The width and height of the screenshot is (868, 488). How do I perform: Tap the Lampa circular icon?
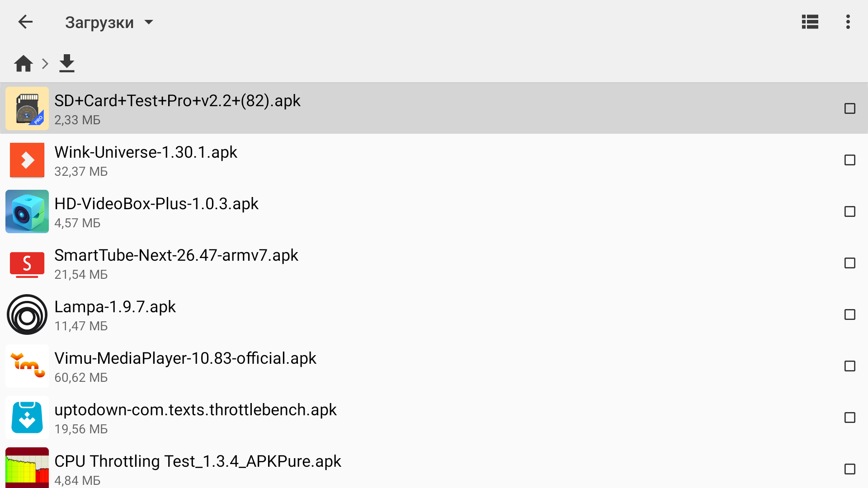point(27,314)
